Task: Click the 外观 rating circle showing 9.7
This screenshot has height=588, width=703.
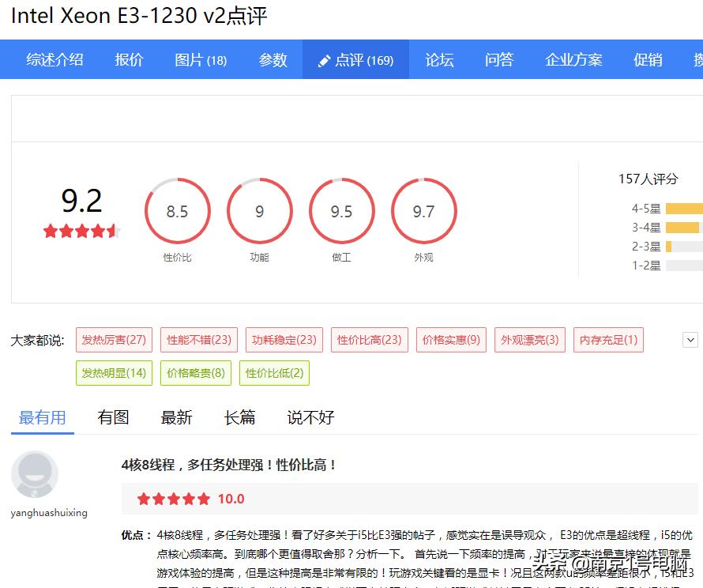Action: click(x=423, y=210)
